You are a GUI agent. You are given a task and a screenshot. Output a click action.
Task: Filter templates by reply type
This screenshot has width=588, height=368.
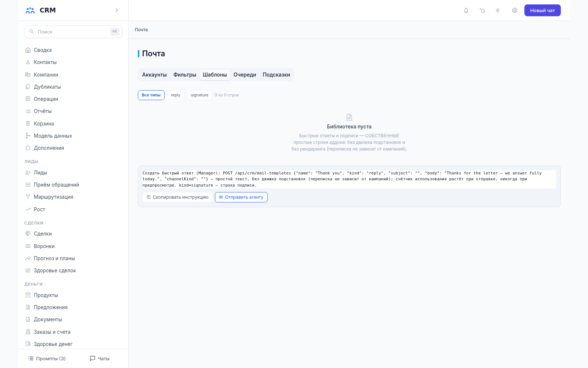coord(176,95)
